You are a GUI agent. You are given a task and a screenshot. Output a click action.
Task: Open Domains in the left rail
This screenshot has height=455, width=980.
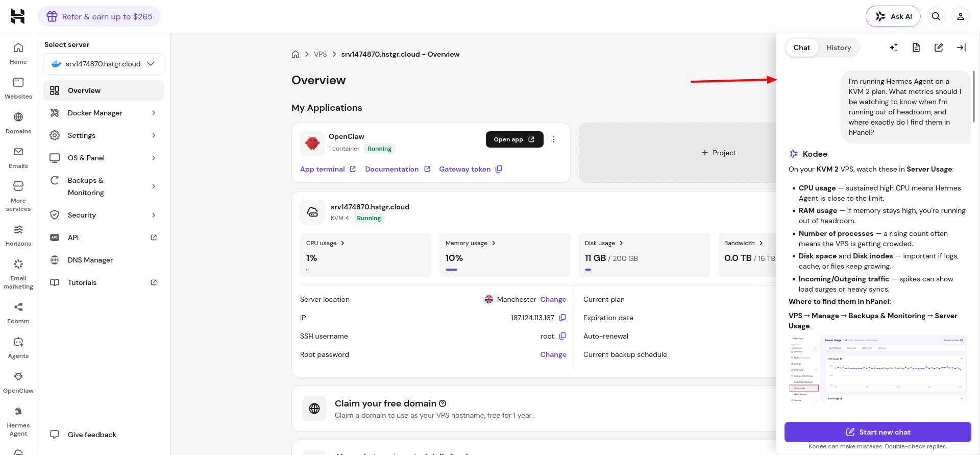coord(18,123)
